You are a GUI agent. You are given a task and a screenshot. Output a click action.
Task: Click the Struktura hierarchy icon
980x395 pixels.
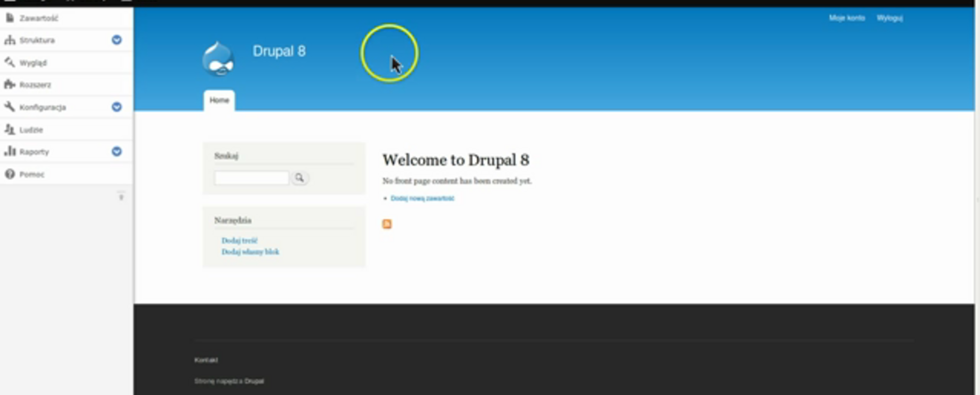(10, 40)
